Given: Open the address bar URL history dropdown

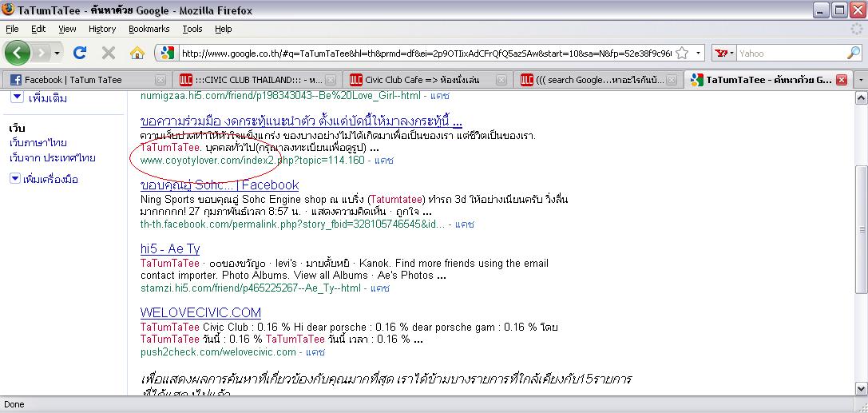Looking at the screenshot, I should click(x=699, y=54).
